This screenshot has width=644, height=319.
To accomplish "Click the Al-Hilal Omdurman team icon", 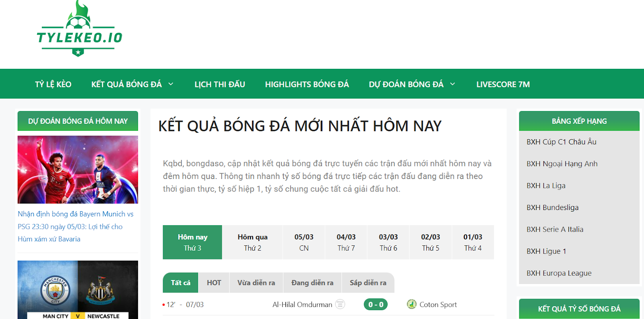I will [340, 305].
